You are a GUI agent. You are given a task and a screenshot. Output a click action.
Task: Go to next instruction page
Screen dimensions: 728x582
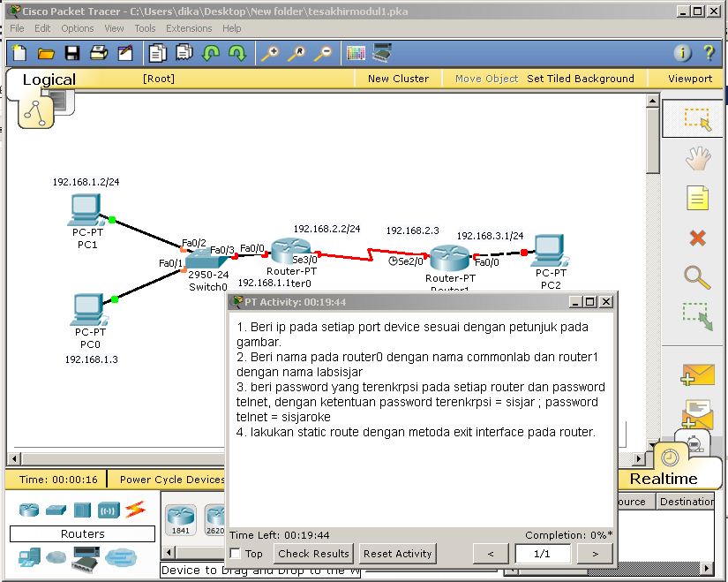[x=596, y=554]
